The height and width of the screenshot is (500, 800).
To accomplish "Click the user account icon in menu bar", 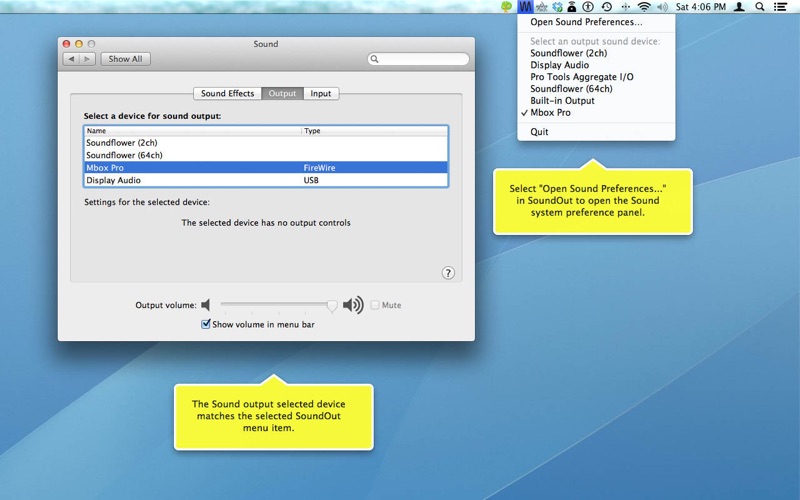I will pyautogui.click(x=739, y=7).
